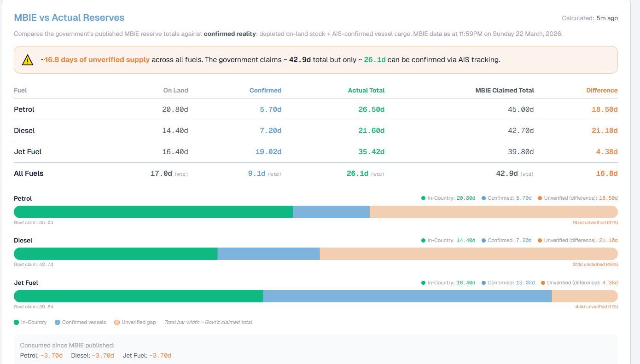Click the MBIE Claimed Total column header
The image size is (640, 364).
504,91
